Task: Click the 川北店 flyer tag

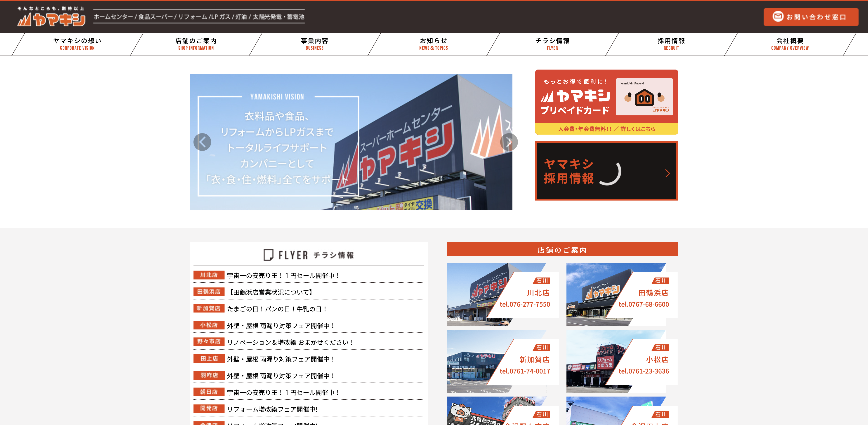Action: click(x=209, y=275)
